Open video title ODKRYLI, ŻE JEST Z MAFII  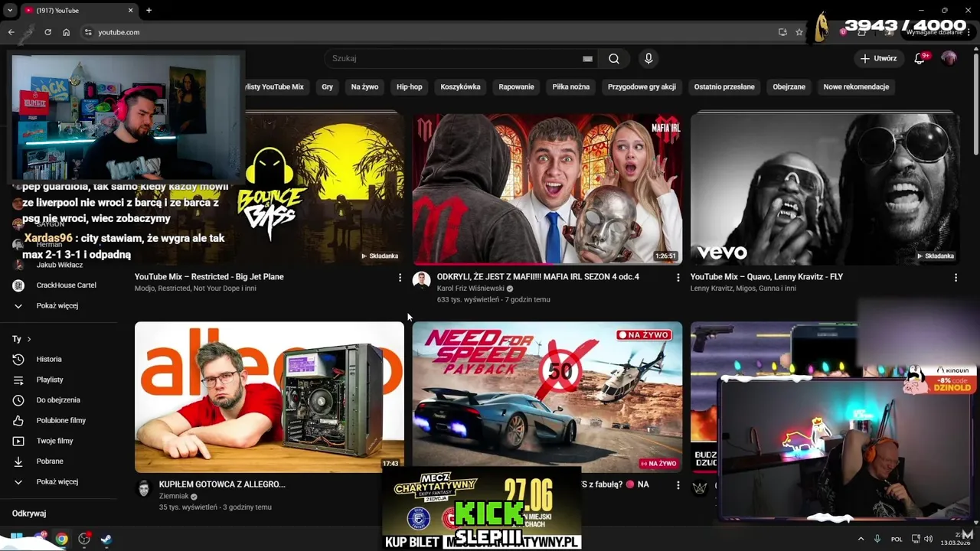coord(537,277)
